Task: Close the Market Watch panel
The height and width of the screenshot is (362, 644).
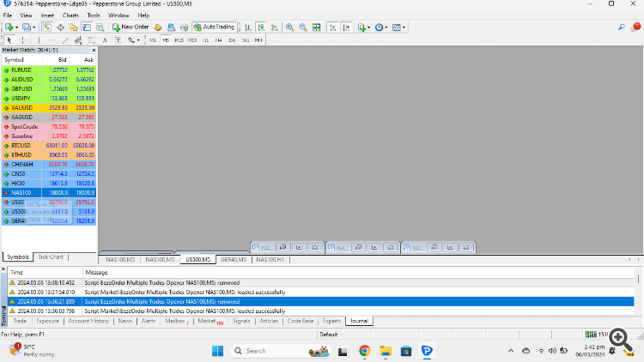Action: click(94, 50)
